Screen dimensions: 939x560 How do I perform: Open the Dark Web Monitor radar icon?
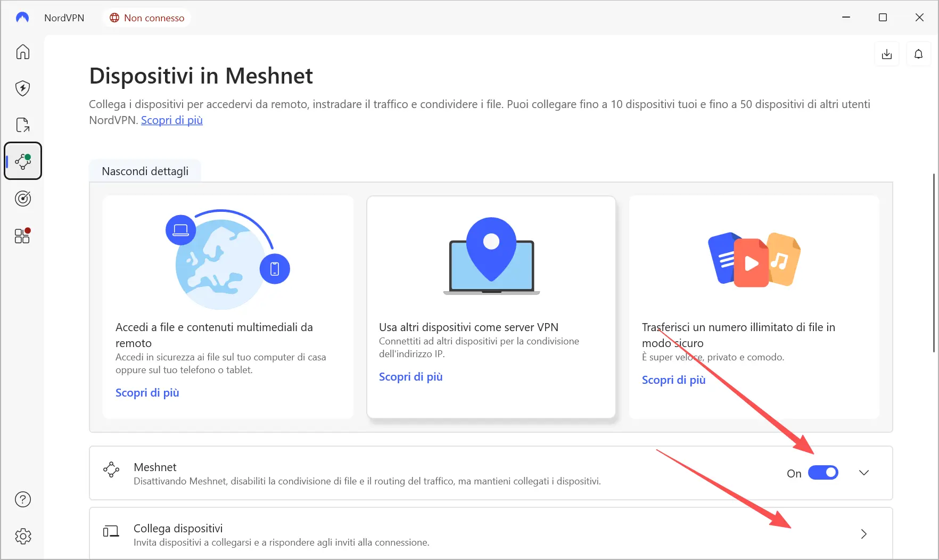click(x=23, y=199)
